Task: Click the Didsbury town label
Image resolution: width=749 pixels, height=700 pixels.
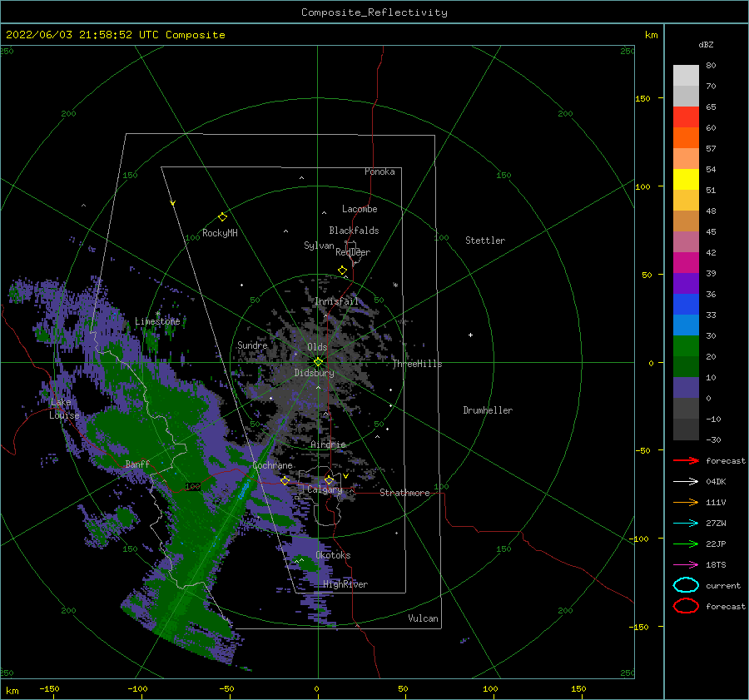Action: pos(315,373)
